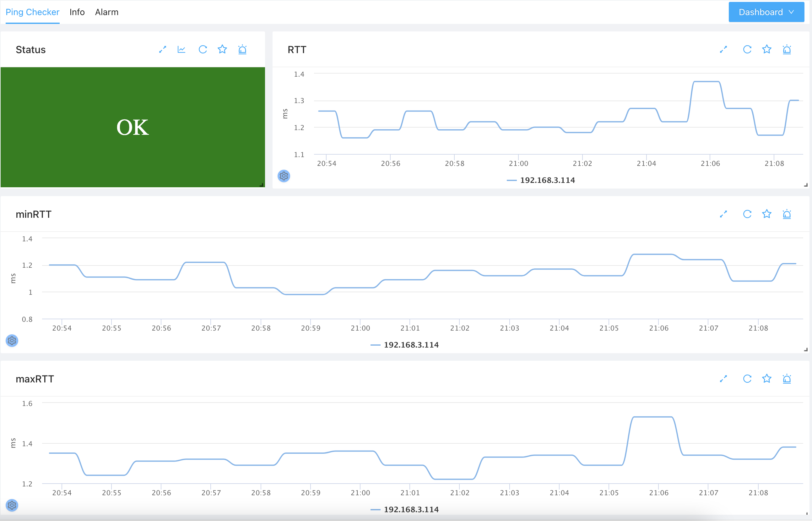812x521 pixels.
Task: Open settings gear on minRTT chart
Action: [12, 341]
